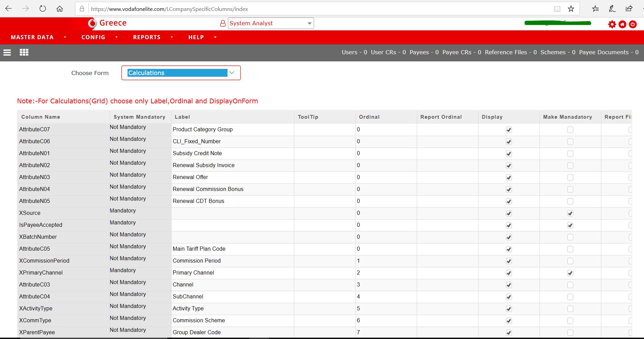Expand the arrow beside REPORTS
The height and width of the screenshot is (339, 644).
(x=172, y=37)
